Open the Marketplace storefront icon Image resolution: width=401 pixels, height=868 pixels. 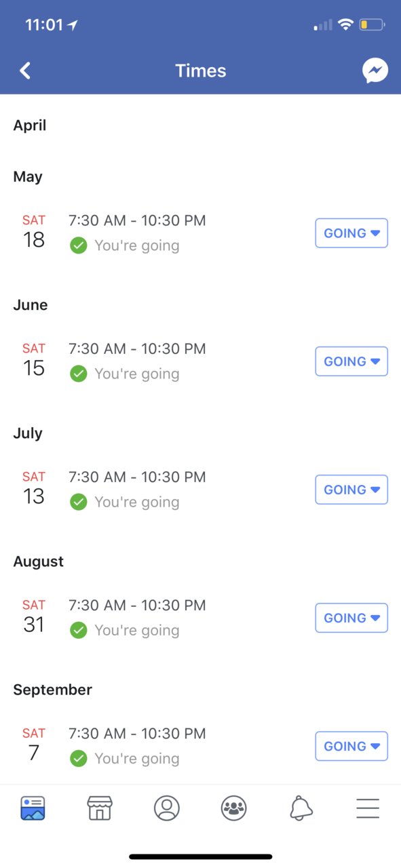pyautogui.click(x=100, y=808)
